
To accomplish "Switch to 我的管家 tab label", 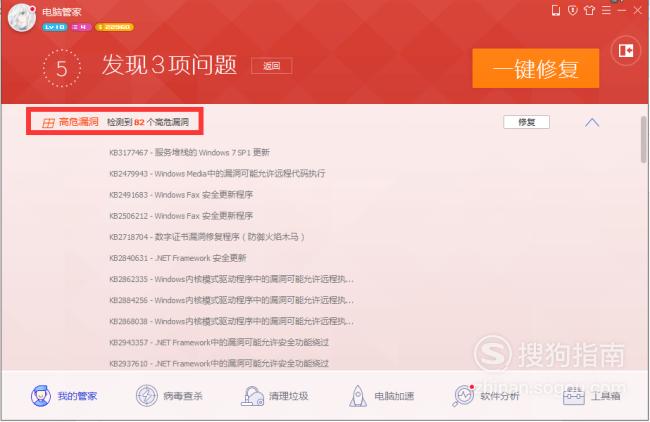I will pos(77,396).
